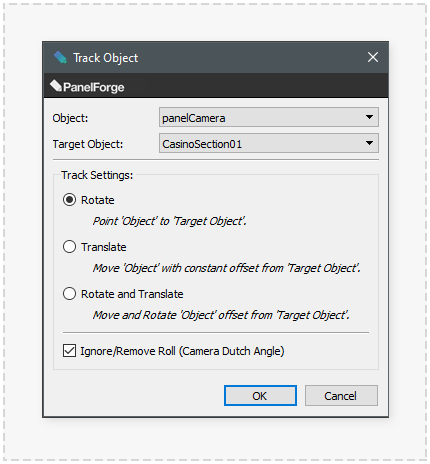
Task: Click the Track Object title text
Action: tap(105, 58)
